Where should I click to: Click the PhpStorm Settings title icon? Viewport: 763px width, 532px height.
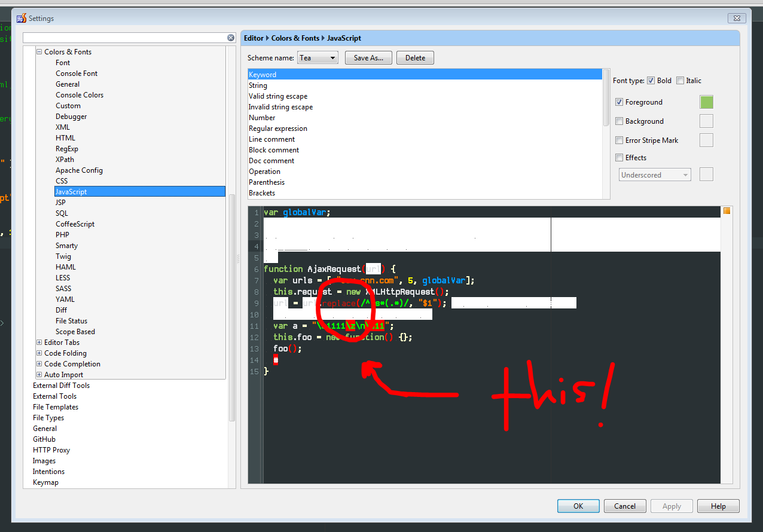(x=22, y=18)
